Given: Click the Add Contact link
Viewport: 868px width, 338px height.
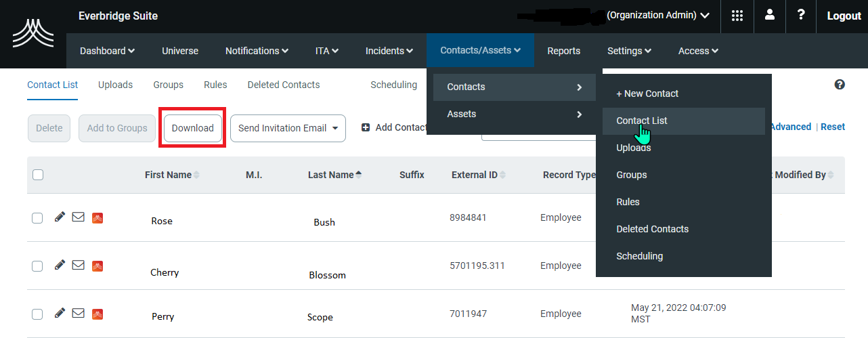Looking at the screenshot, I should (395, 127).
